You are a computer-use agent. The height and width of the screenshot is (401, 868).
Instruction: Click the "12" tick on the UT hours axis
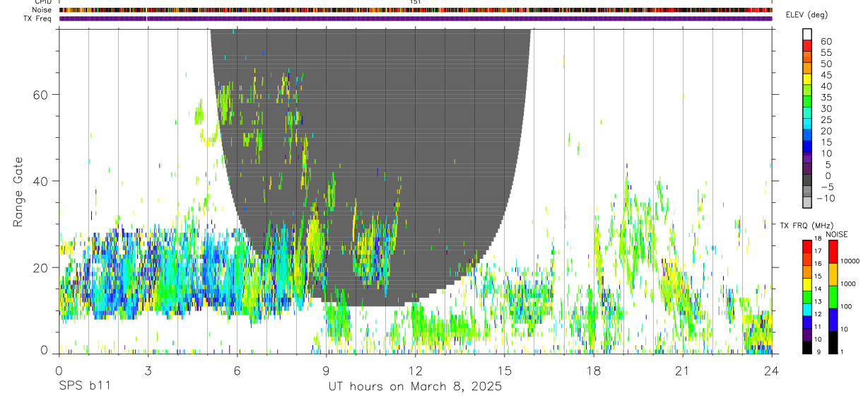[x=416, y=371]
